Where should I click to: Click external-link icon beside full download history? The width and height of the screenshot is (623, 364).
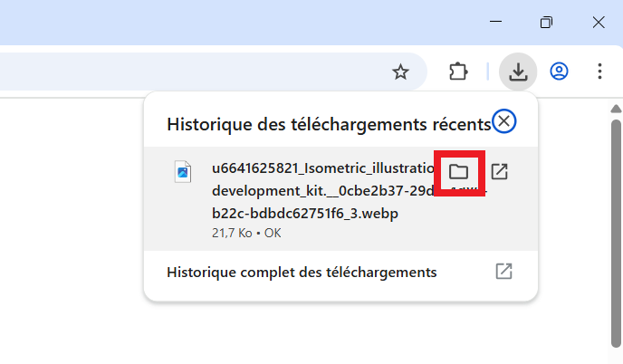click(504, 272)
